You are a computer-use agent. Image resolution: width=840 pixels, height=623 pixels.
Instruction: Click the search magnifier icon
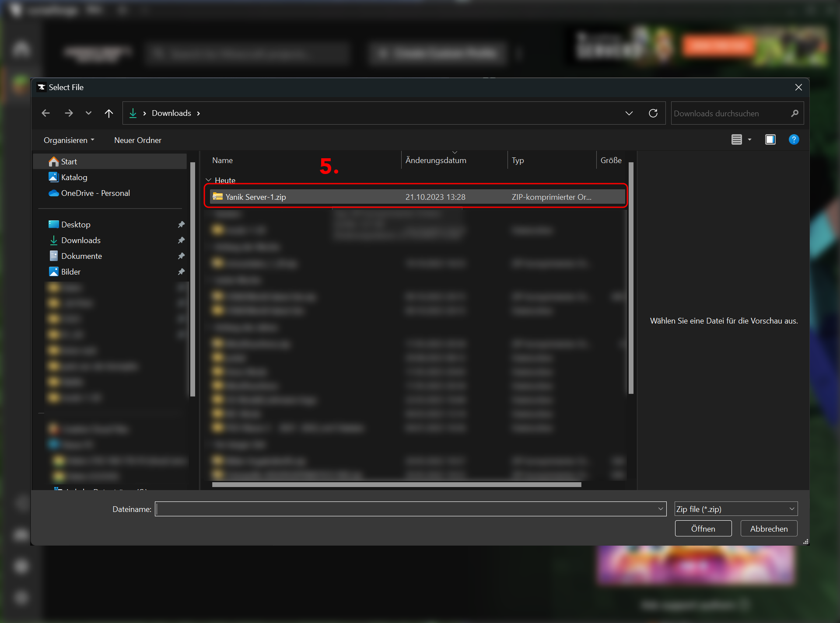794,113
